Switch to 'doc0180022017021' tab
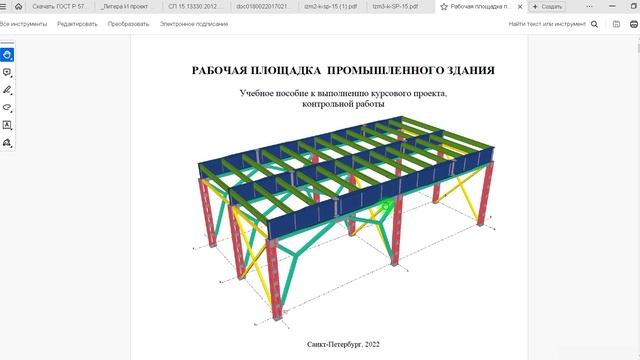 263,7
